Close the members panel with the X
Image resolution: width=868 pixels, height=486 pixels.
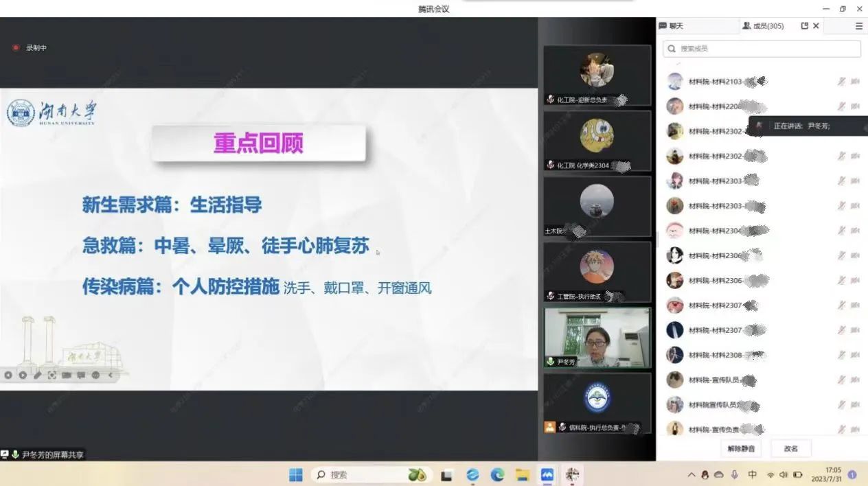tap(816, 26)
